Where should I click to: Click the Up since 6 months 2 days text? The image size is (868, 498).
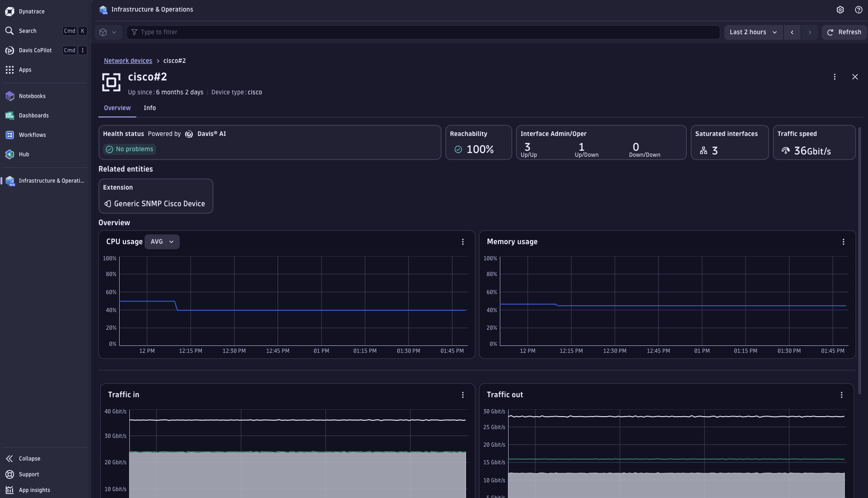pos(165,92)
